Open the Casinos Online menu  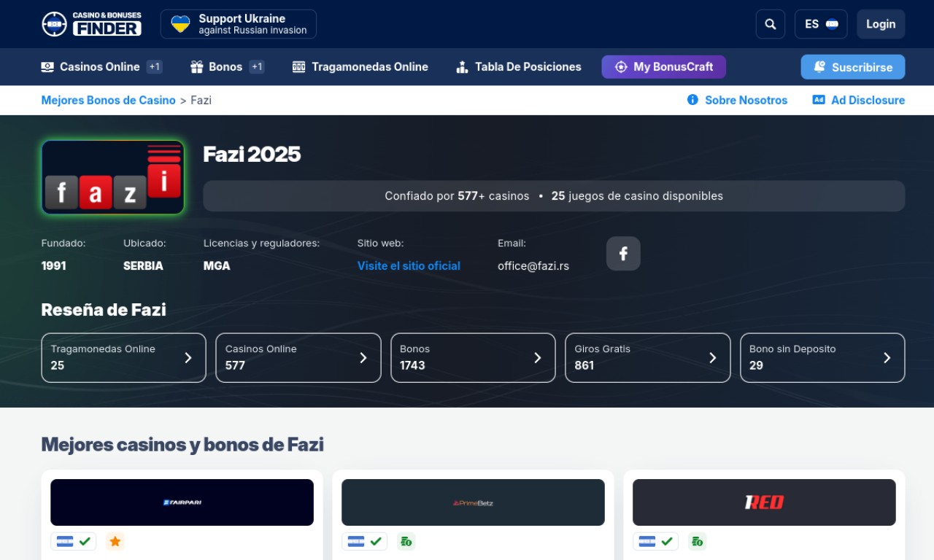[99, 67]
